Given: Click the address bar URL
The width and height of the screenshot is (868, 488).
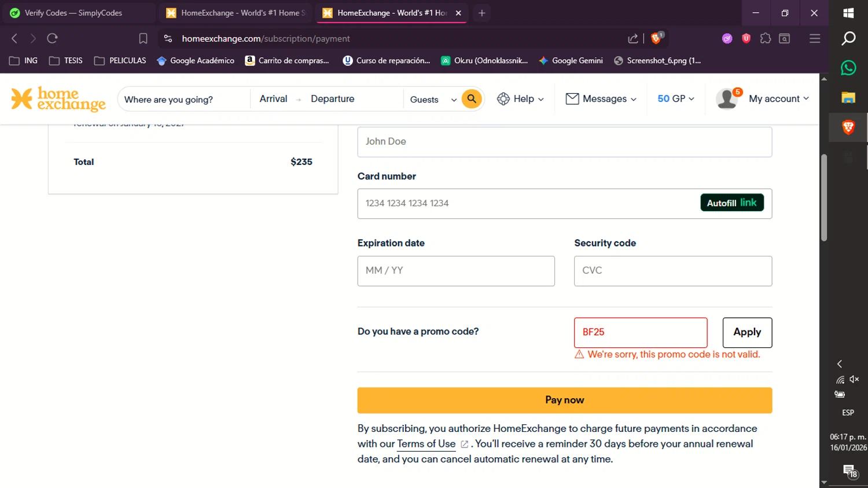Looking at the screenshot, I should point(266,38).
